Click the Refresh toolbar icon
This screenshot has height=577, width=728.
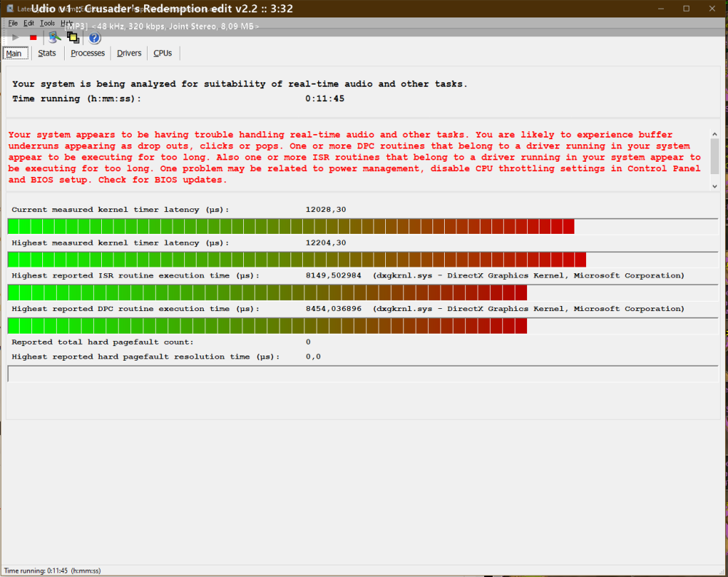(x=53, y=37)
